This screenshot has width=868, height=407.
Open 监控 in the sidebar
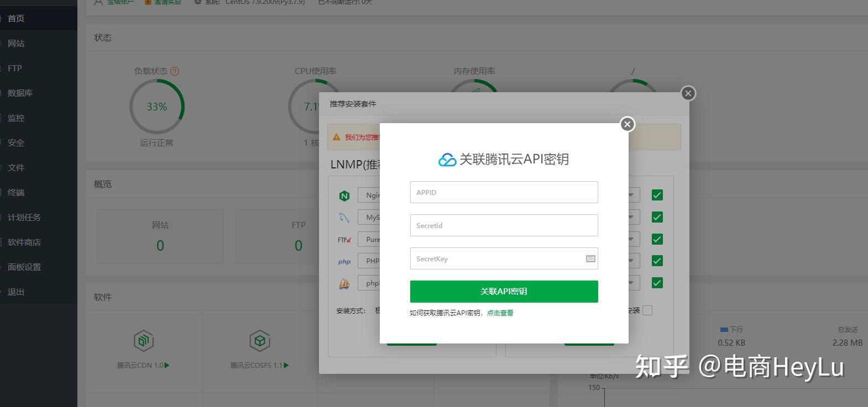pos(39,118)
